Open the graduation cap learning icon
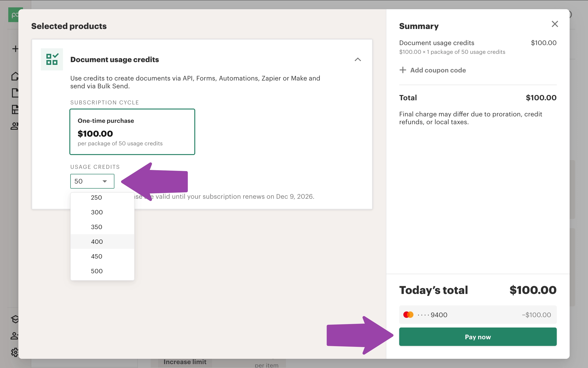 [15, 319]
